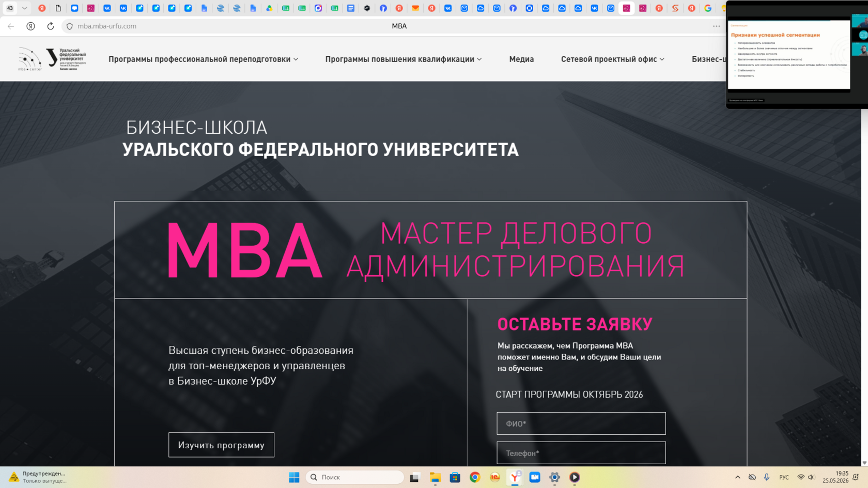This screenshot has height=488, width=868.
Task: Open the Медиа menu item
Action: tap(521, 59)
